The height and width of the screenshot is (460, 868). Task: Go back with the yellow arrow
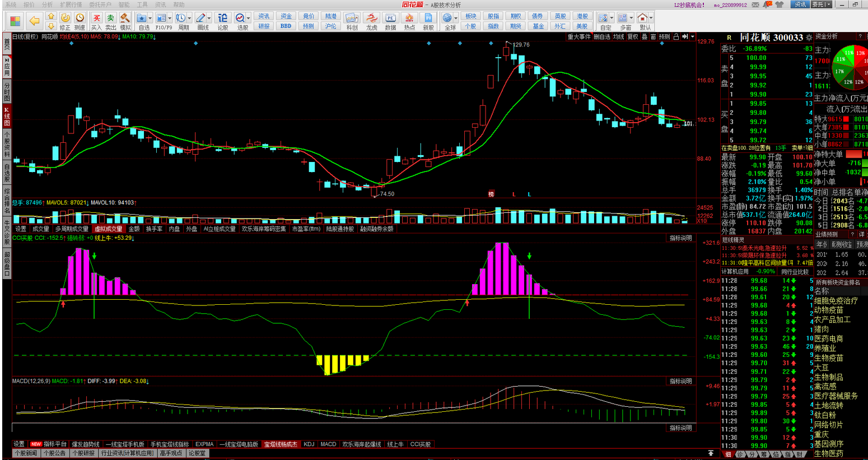(x=34, y=21)
